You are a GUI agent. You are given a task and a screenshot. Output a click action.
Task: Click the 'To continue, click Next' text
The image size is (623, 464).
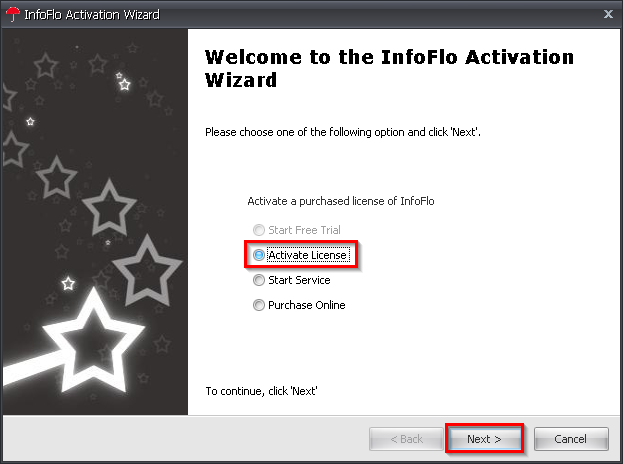pos(261,391)
